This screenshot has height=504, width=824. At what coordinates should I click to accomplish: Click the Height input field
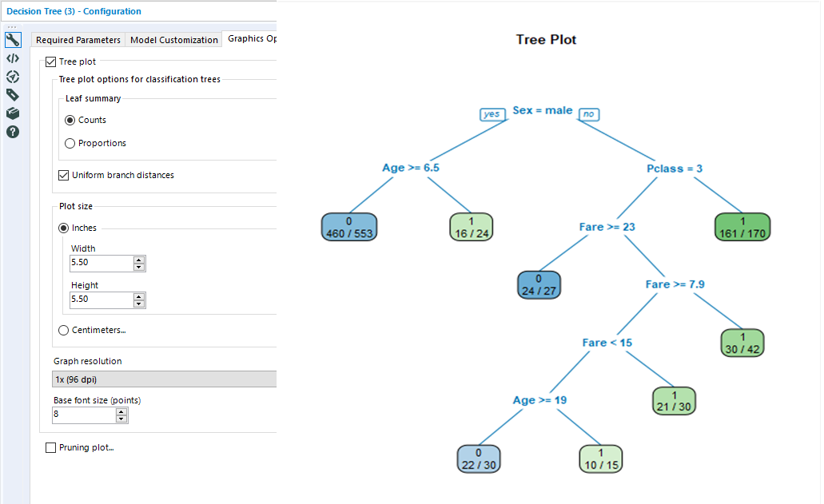click(x=96, y=300)
